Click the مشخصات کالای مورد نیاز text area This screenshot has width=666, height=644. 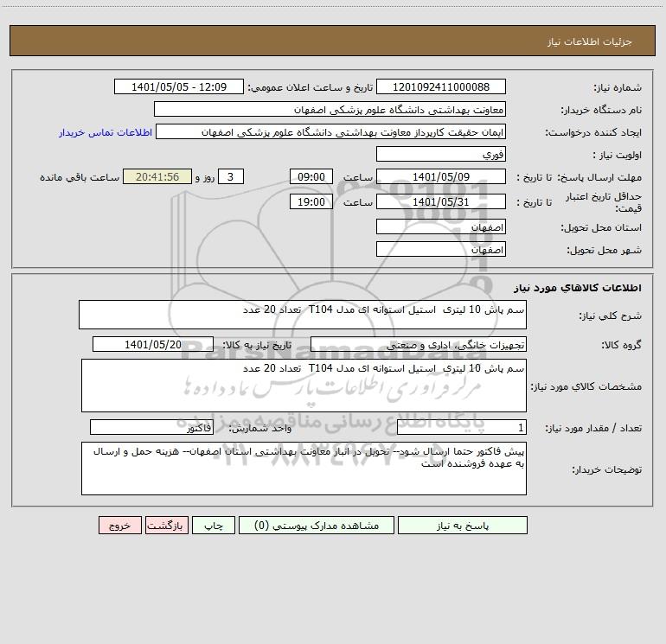pyautogui.click(x=304, y=386)
